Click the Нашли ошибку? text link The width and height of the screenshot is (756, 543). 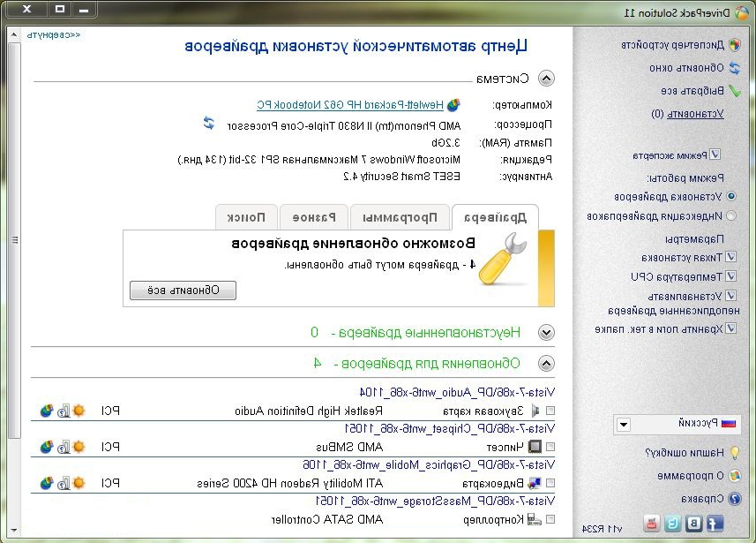685,453
